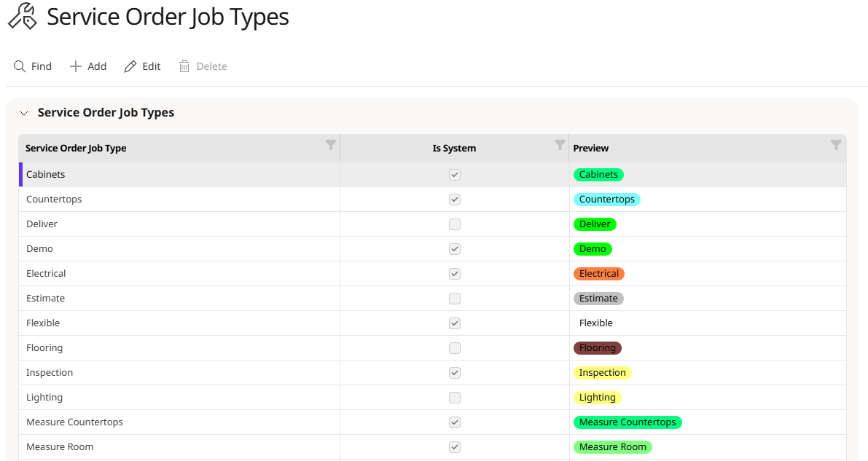
Task: Toggle Is System checkbox for Flexible
Action: [x=455, y=323]
